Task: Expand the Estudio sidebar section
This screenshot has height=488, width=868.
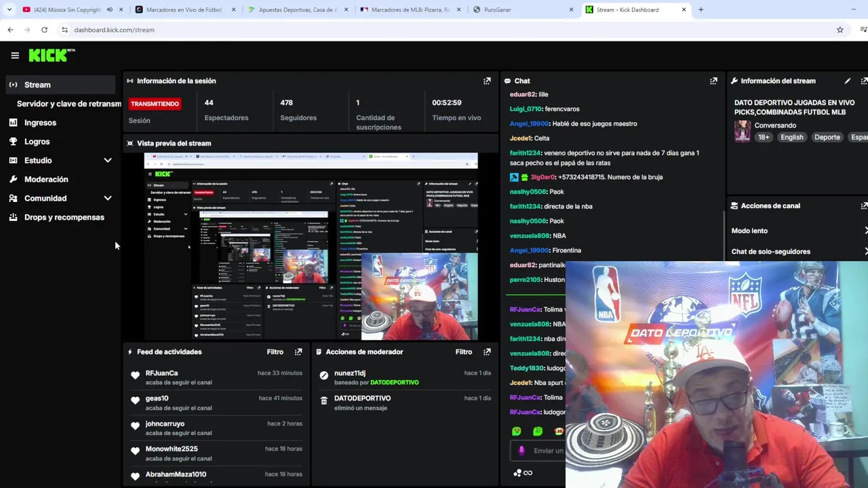Action: pos(107,161)
